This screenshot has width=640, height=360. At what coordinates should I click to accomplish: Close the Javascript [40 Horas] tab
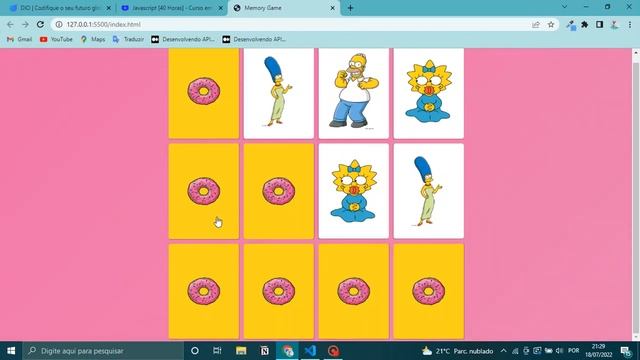click(x=220, y=8)
